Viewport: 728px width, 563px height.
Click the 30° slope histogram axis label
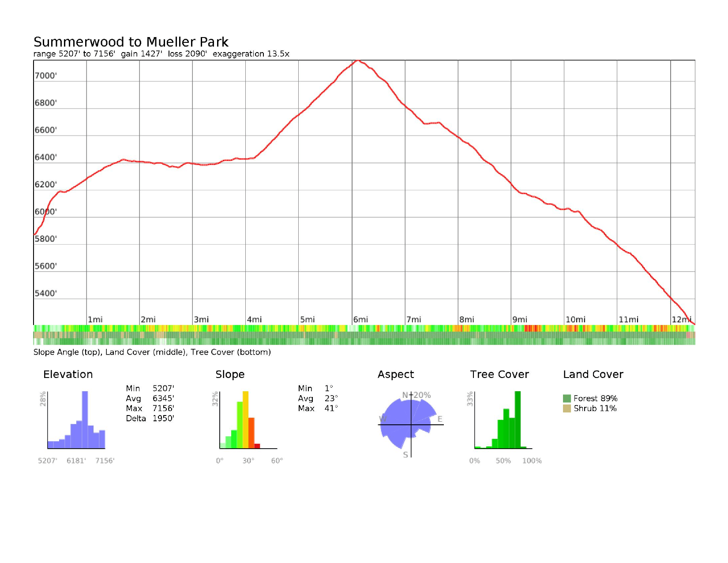248,461
